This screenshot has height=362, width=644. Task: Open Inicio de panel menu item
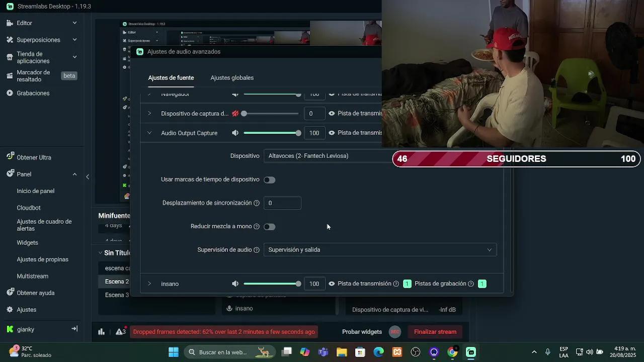tap(36, 191)
